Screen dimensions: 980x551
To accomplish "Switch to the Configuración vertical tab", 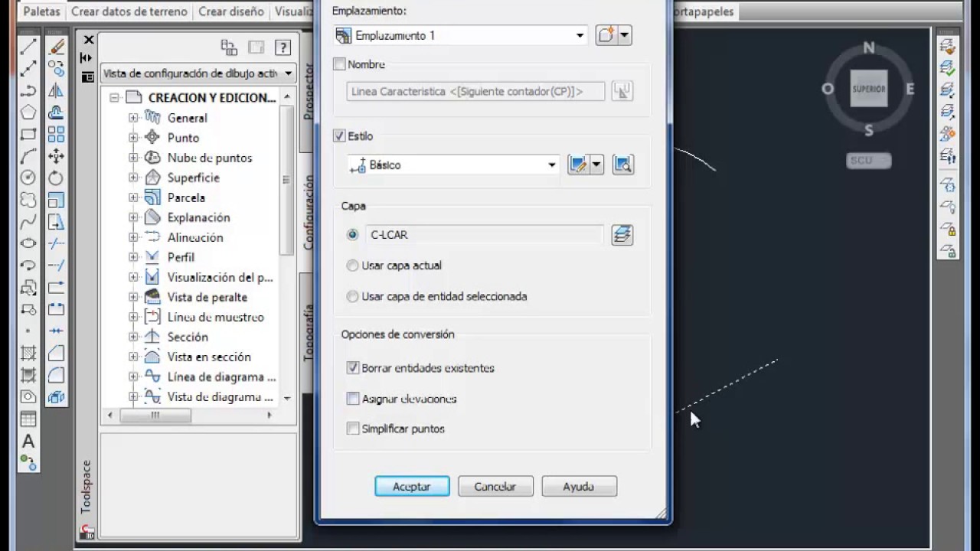I will (309, 211).
